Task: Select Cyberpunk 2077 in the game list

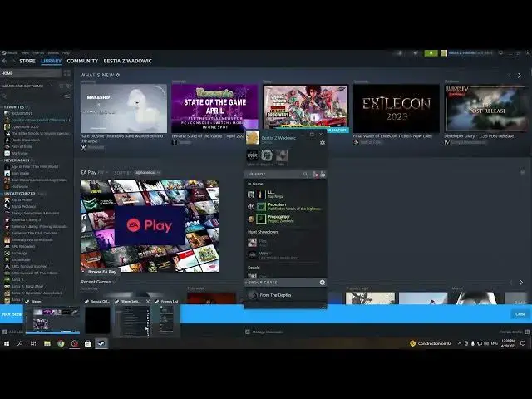Action: 26,126
